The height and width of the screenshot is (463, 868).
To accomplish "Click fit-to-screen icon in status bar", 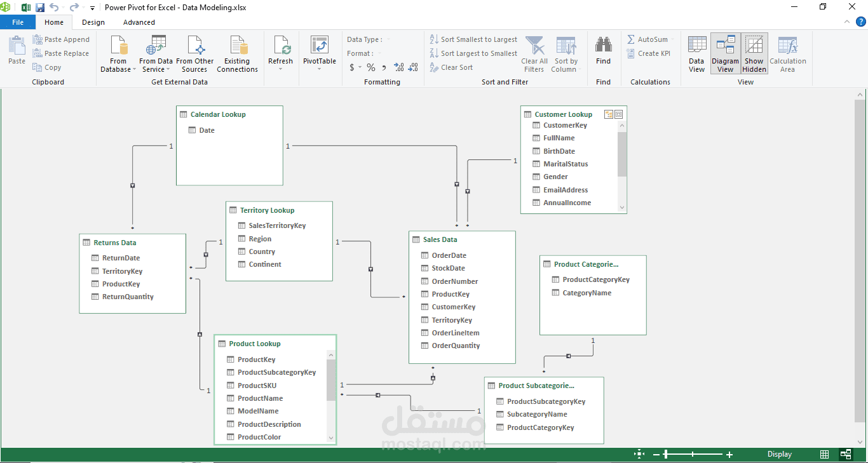I will [x=639, y=454].
